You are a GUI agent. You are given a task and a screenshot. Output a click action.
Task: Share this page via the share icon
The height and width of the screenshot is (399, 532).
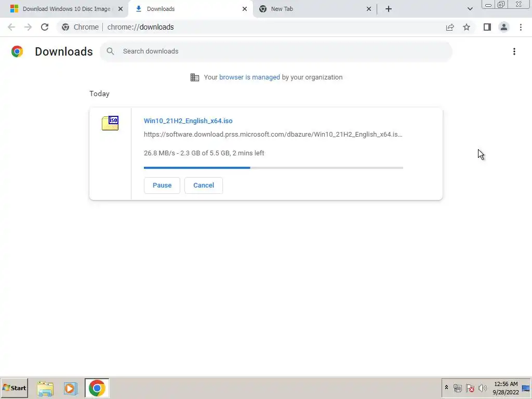click(450, 27)
